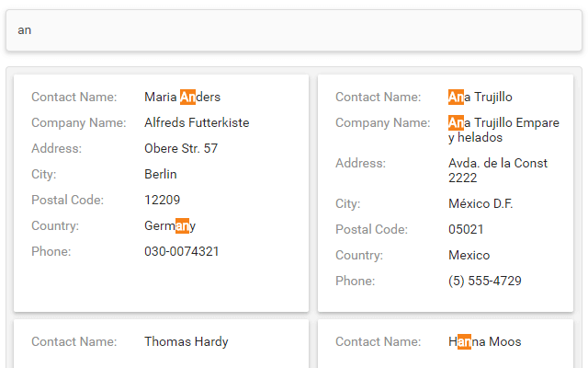Click the Country label beside Germany

(x=55, y=225)
